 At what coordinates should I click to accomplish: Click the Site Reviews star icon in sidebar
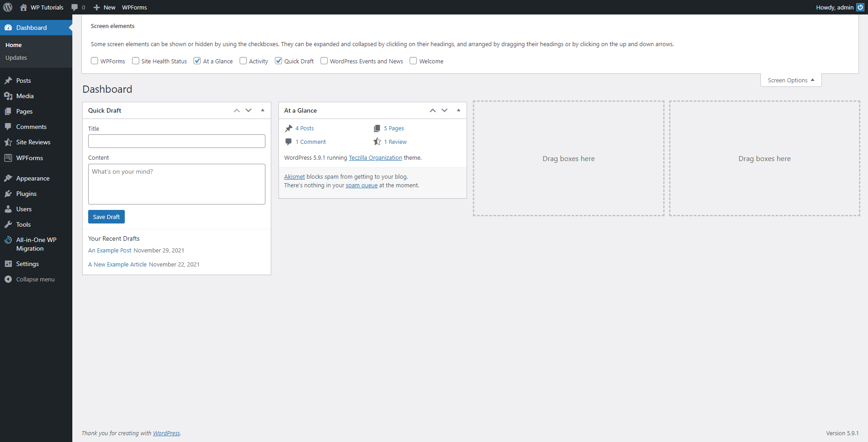click(x=8, y=142)
